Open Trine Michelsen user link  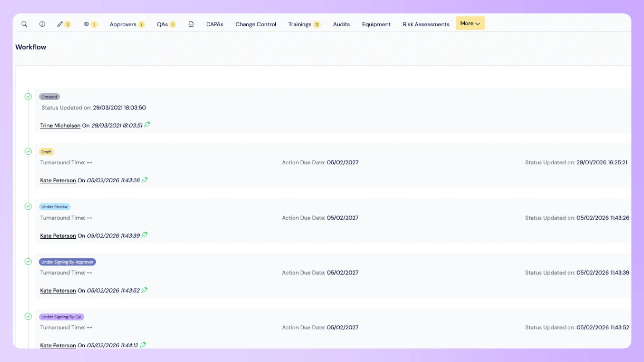point(60,125)
